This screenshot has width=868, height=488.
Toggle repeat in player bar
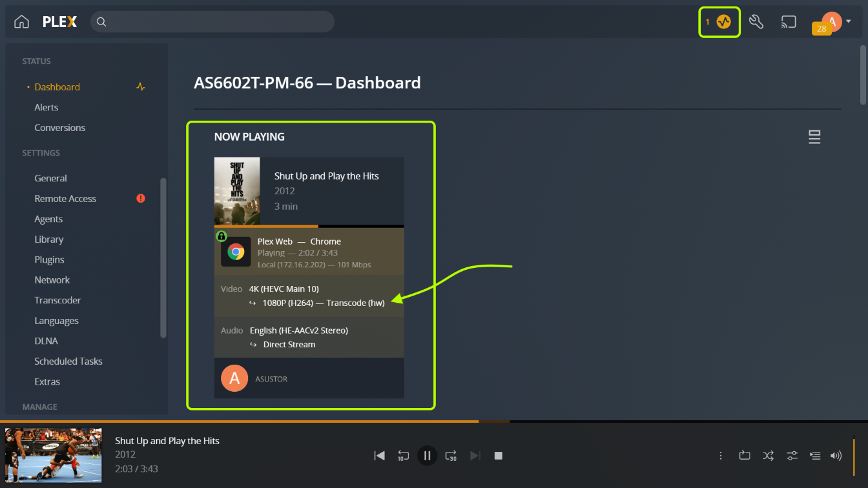pos(745,456)
